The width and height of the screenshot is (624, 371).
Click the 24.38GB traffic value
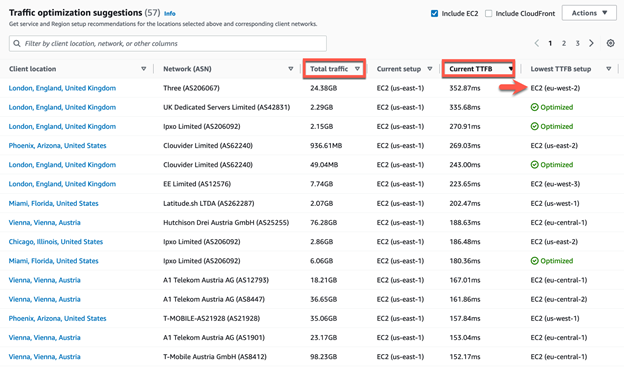[x=324, y=88]
